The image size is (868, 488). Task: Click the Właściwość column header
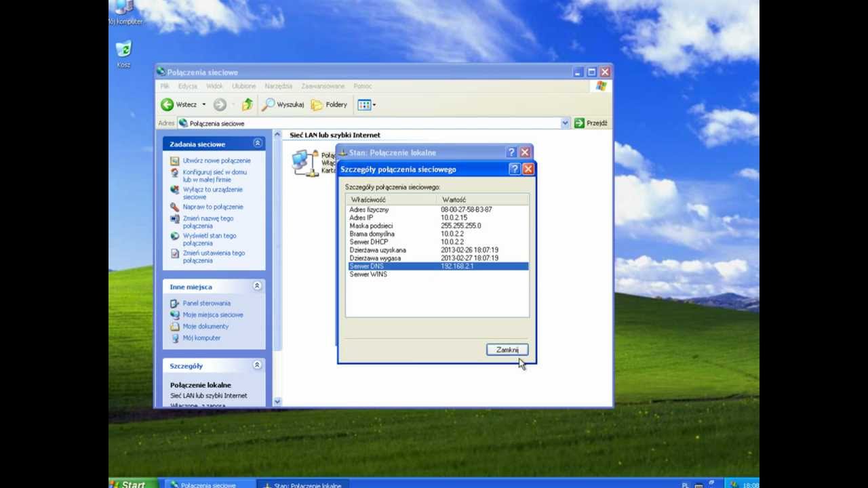click(391, 200)
